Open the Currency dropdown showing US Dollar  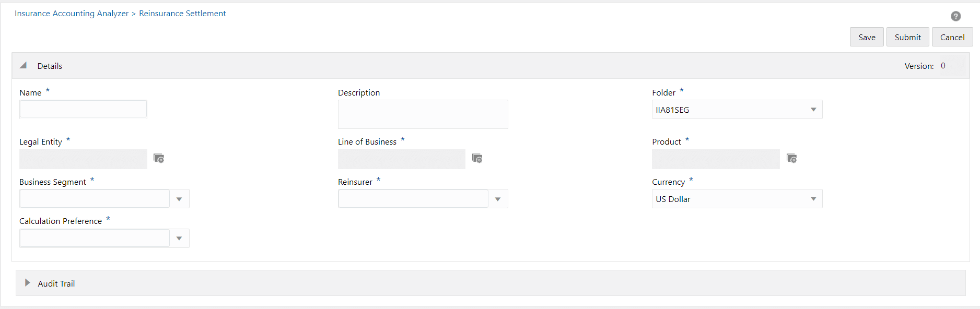coord(737,199)
